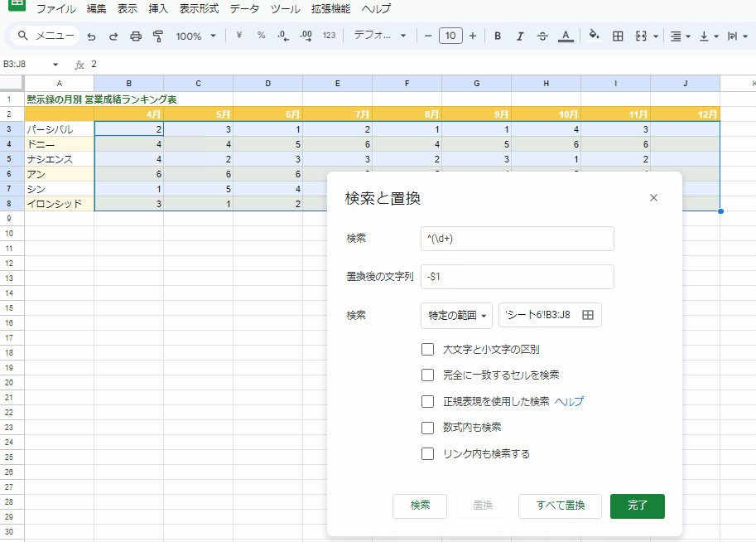Screen dimensions: 756x542
Task: Click the green 完了 button
Action: [638, 506]
